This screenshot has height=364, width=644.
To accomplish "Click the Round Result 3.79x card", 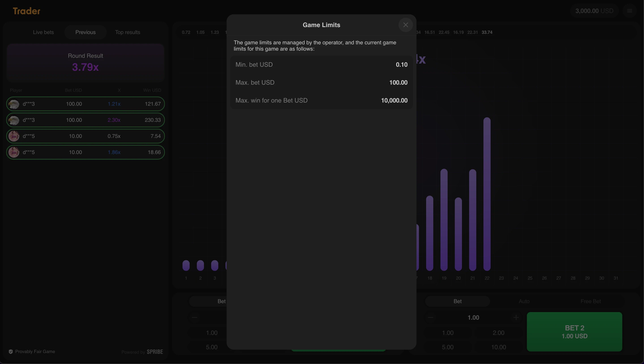I will 86,63.
